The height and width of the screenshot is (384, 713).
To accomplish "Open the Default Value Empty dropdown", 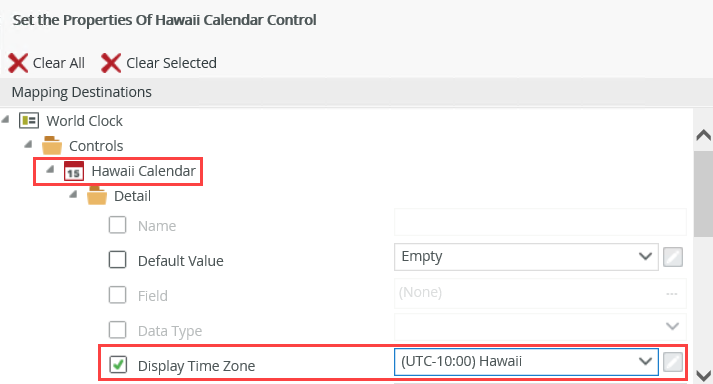I will click(x=526, y=257).
